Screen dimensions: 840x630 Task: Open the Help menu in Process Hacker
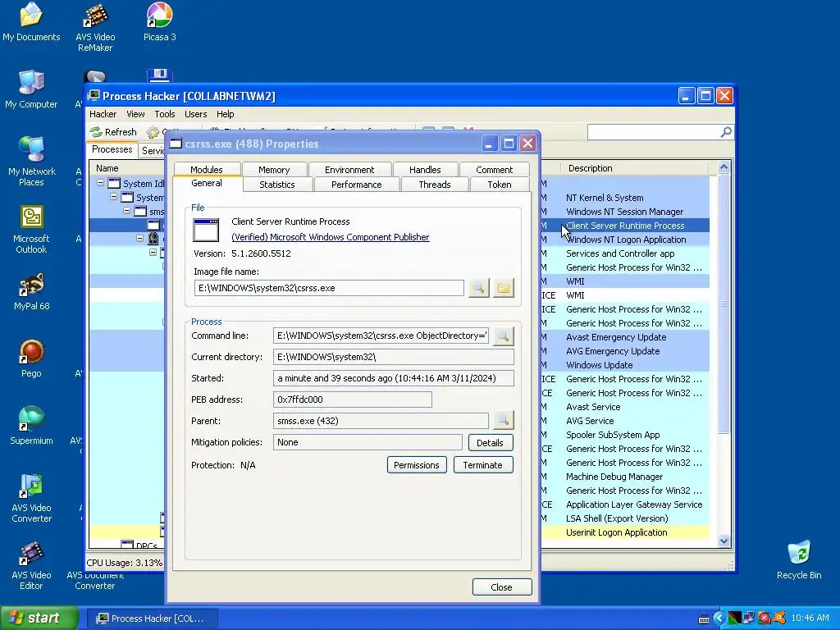pyautogui.click(x=225, y=114)
